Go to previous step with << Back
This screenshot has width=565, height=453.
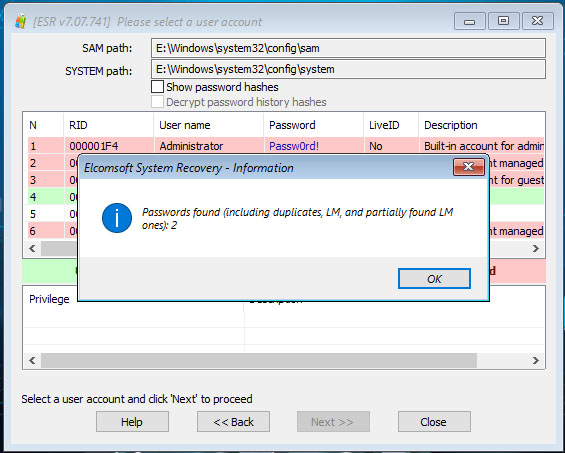point(233,422)
